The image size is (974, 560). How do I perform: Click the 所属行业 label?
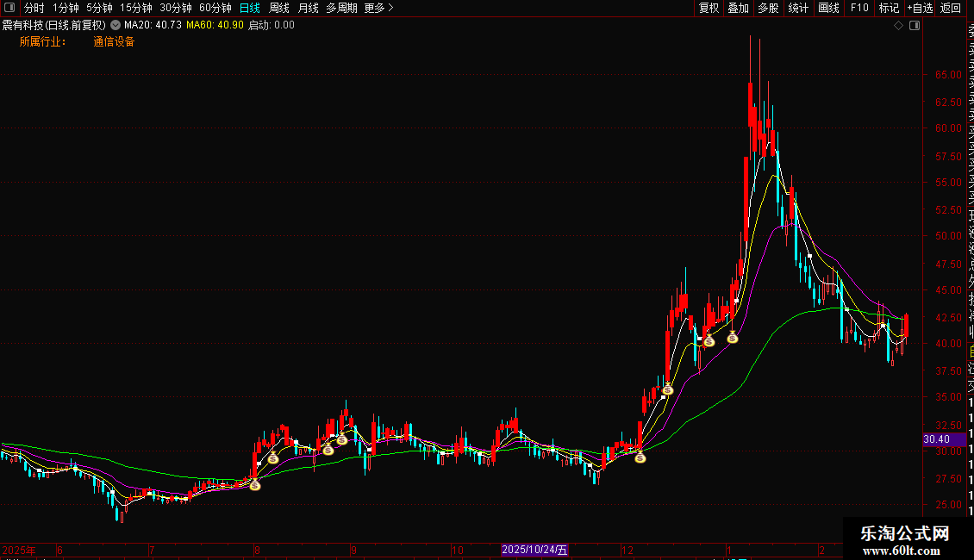click(42, 41)
